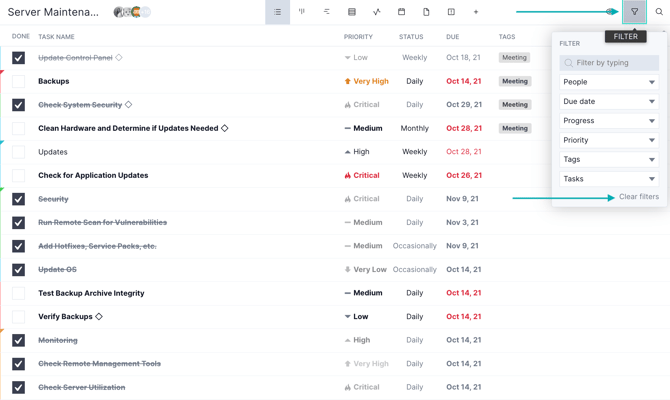This screenshot has width=670, height=400.
Task: Click High priority of Updates task
Action: 357,152
